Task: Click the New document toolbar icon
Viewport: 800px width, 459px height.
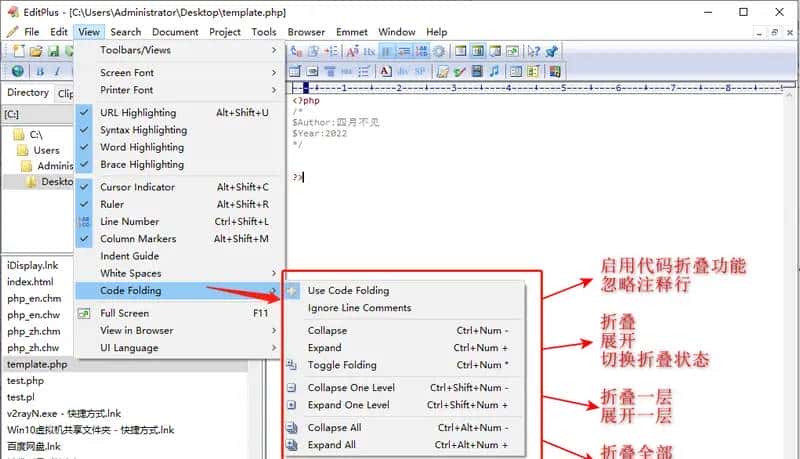Action: pos(19,51)
